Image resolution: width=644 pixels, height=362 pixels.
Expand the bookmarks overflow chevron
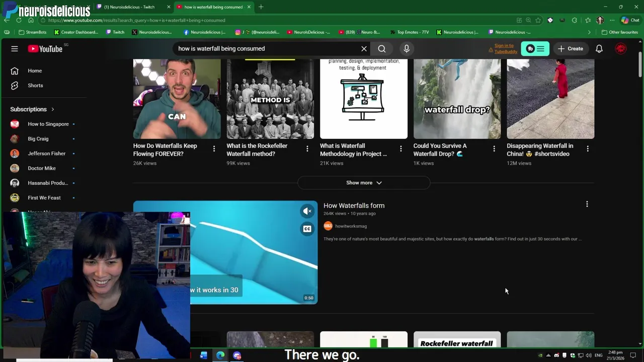589,32
